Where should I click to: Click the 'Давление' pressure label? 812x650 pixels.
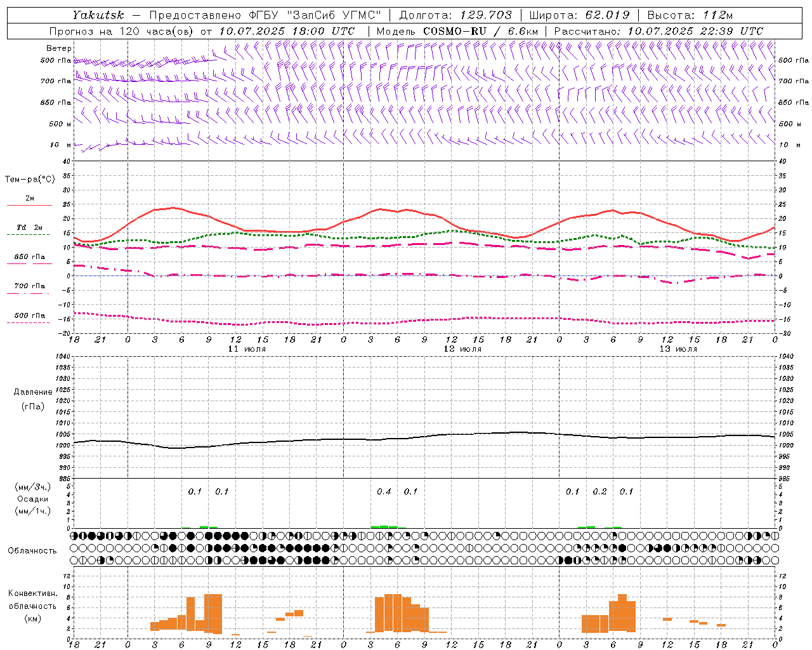33,392
